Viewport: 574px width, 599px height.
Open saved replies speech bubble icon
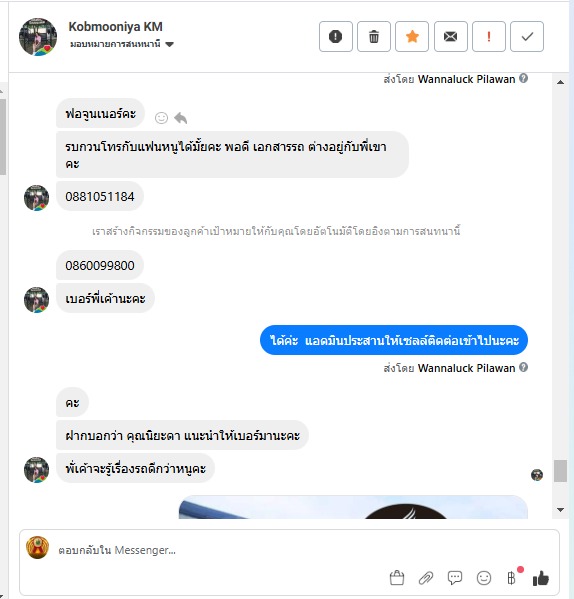coord(455,578)
